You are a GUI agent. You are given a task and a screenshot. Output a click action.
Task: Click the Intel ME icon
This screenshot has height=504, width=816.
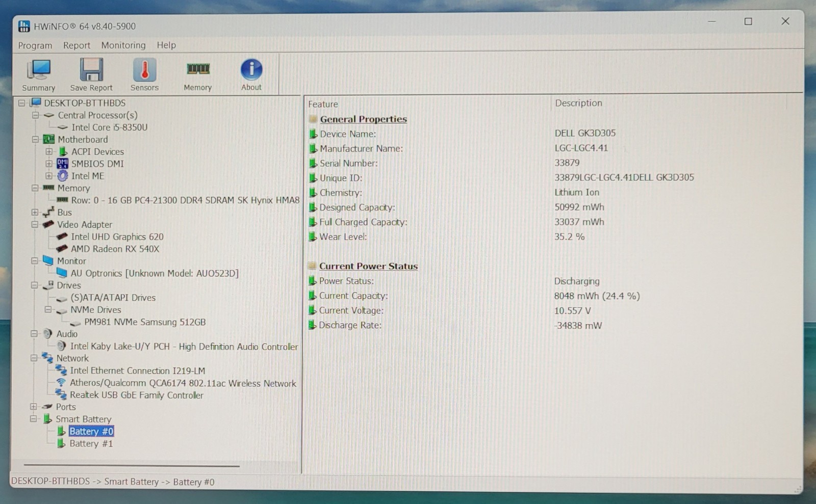62,176
